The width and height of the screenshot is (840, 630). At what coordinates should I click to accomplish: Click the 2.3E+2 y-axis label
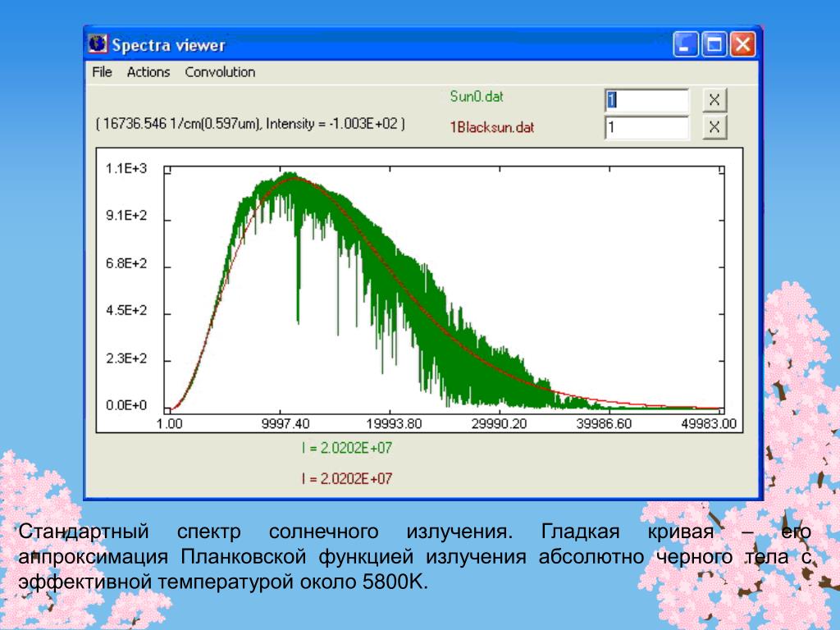pos(126,358)
